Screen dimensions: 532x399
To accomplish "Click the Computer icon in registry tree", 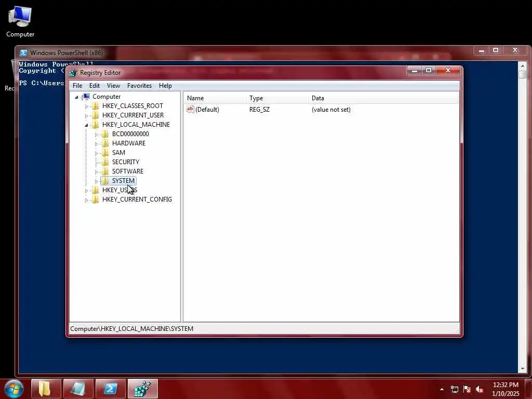I will tap(87, 97).
